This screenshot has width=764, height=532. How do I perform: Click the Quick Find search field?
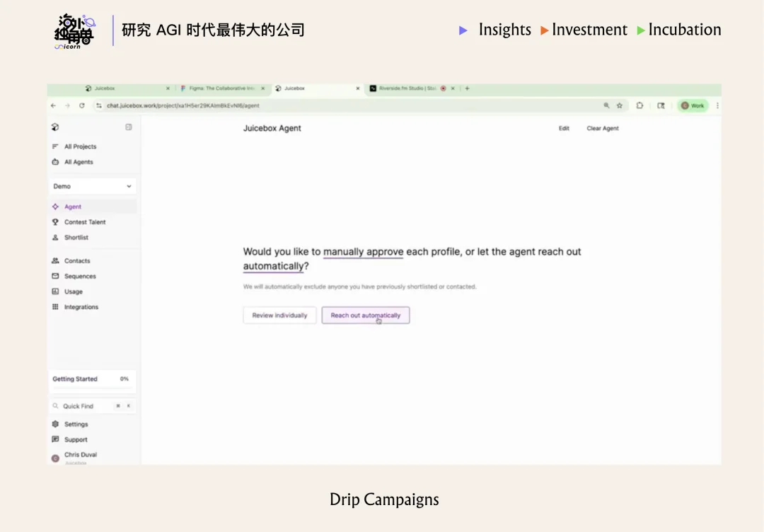[x=85, y=405]
